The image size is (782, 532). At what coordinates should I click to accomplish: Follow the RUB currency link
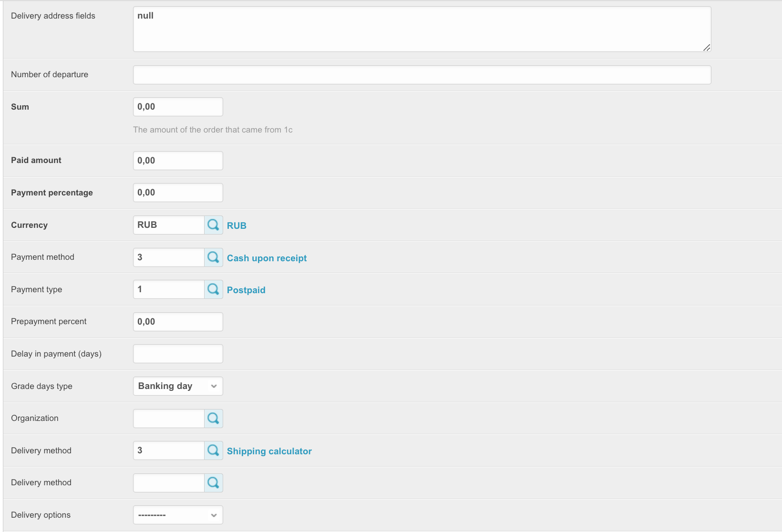(237, 225)
